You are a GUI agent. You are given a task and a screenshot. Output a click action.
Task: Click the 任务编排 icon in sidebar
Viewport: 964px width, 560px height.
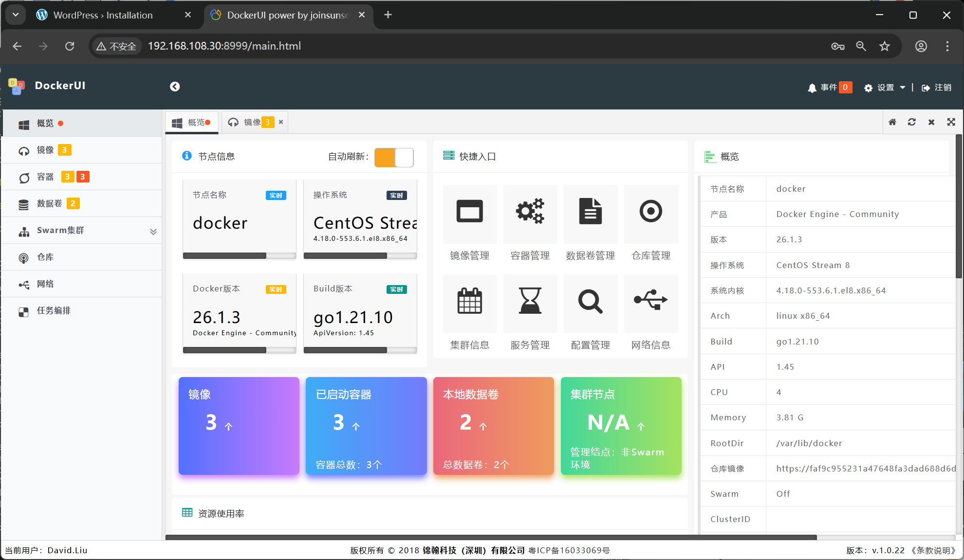[23, 311]
